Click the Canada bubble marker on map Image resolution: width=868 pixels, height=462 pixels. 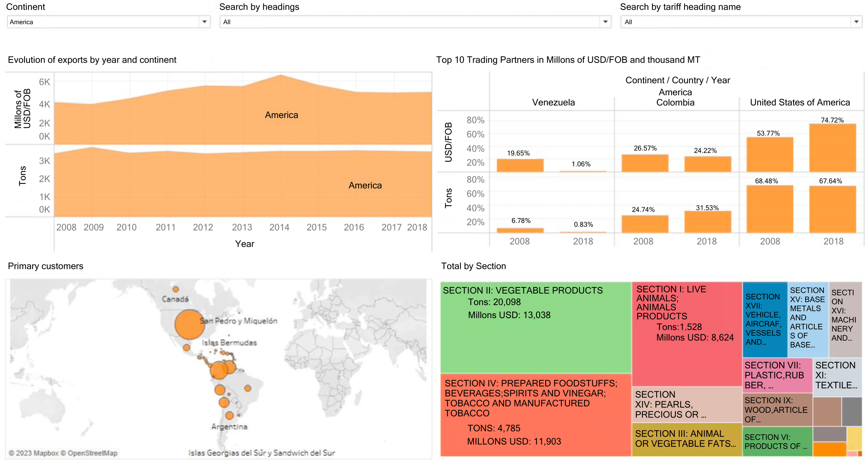pyautogui.click(x=176, y=289)
